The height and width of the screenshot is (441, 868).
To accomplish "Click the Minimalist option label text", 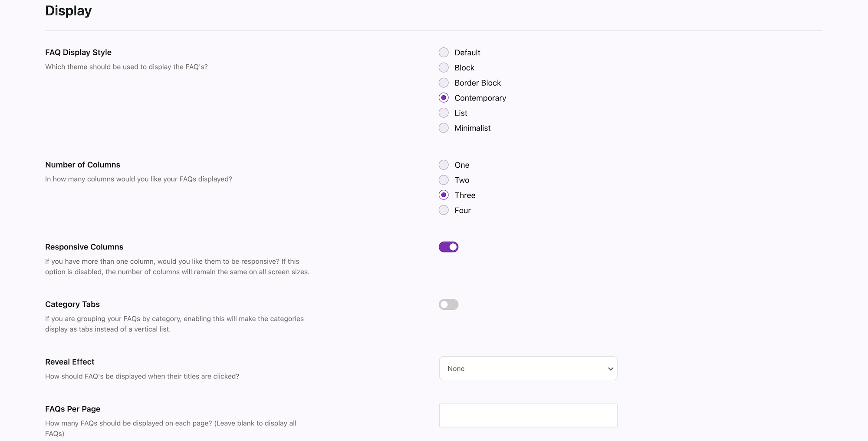I will 472,128.
